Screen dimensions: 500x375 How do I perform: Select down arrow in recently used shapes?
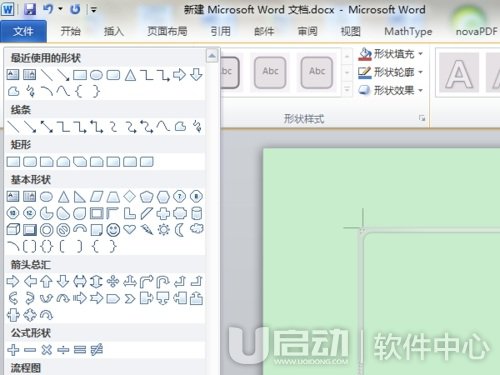(196, 75)
